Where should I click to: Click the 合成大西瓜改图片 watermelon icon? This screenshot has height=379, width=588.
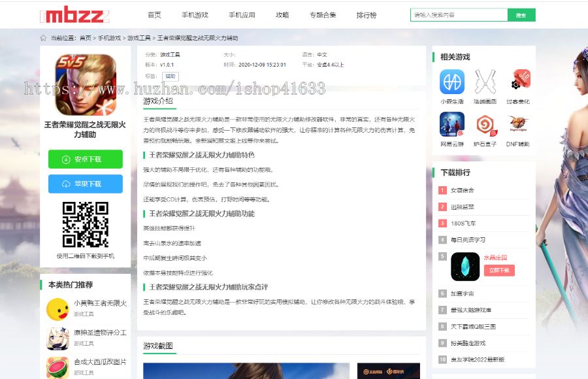pos(57,367)
